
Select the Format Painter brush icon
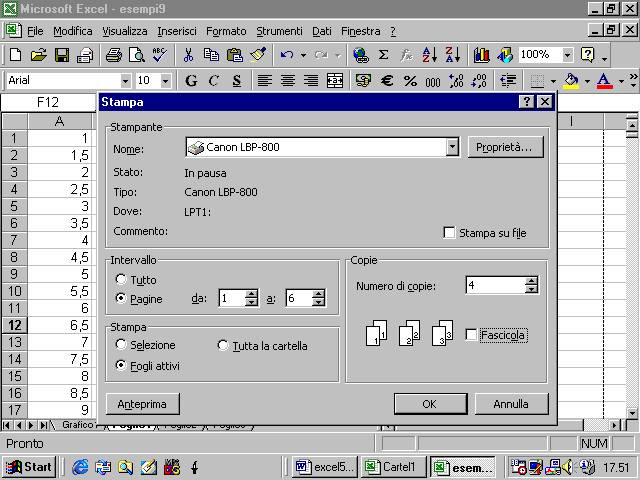click(258, 55)
